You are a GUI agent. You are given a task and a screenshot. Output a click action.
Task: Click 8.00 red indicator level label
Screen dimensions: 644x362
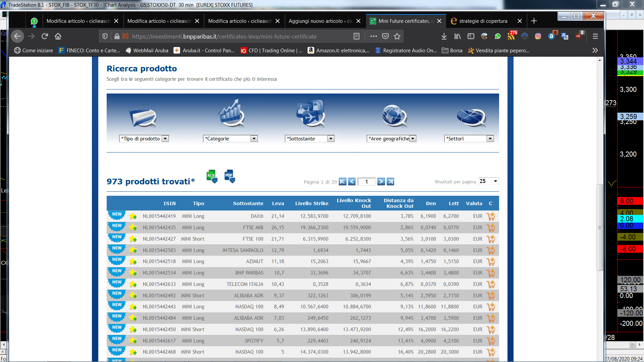point(630,201)
